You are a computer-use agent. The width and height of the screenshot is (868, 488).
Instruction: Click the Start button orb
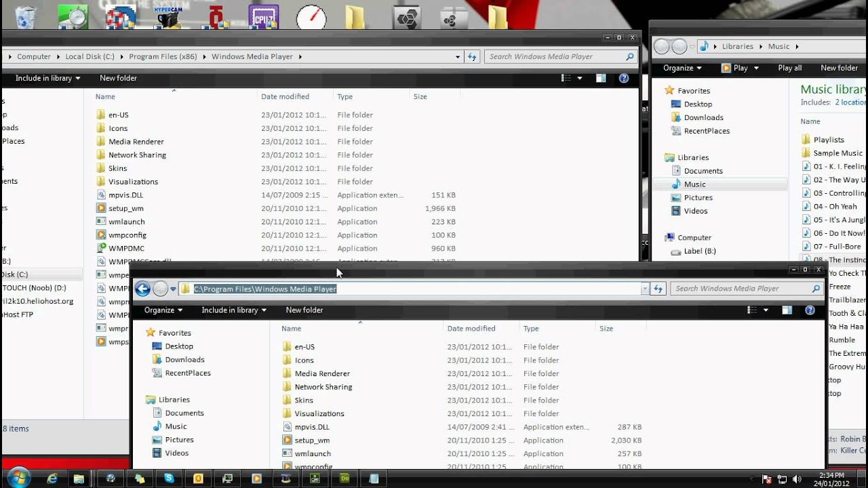pos(18,477)
